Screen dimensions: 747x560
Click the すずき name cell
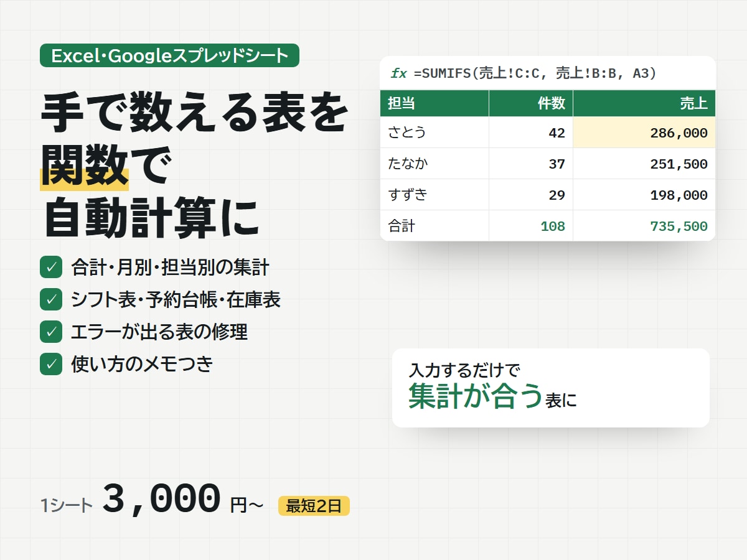(x=435, y=195)
